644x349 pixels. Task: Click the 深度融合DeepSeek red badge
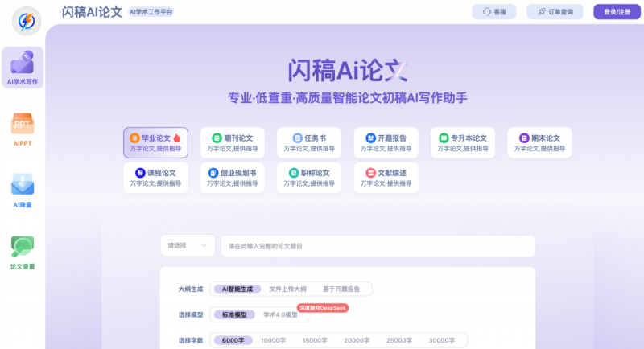coord(323,308)
